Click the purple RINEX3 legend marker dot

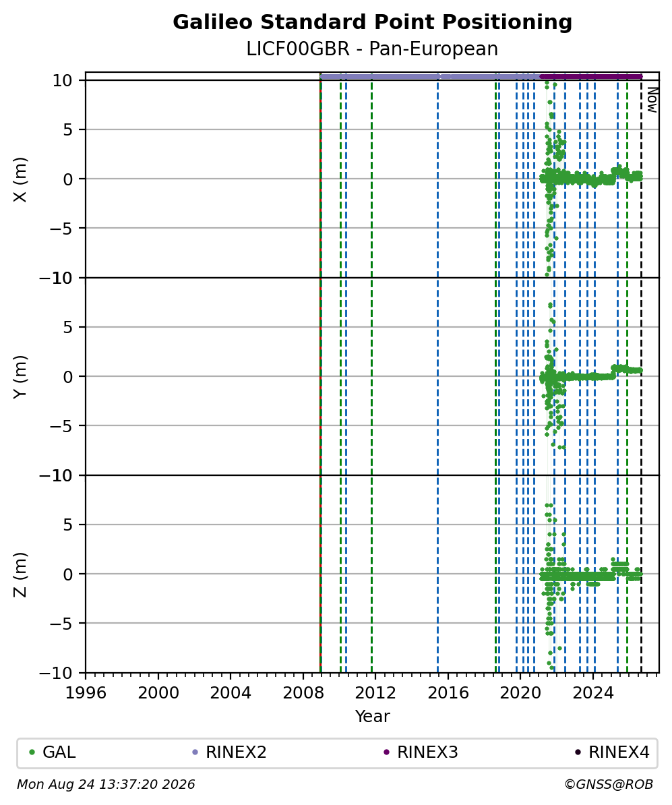point(386,752)
